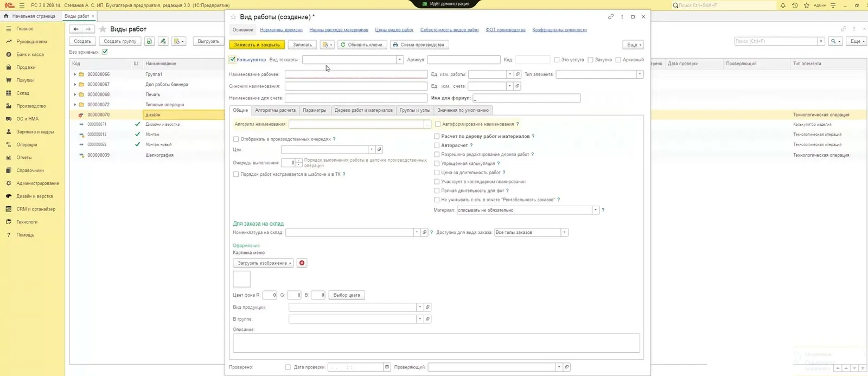Click the Записать и закрыть button

tap(257, 44)
